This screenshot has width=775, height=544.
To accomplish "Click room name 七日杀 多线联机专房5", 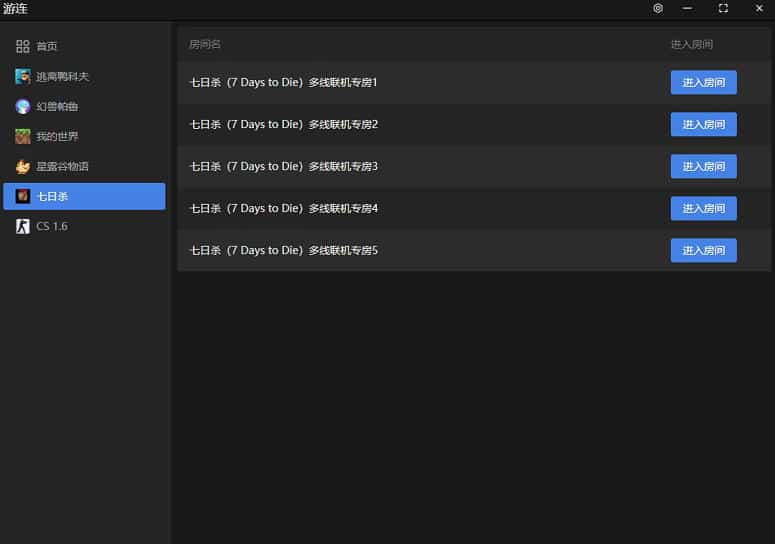I will (284, 251).
